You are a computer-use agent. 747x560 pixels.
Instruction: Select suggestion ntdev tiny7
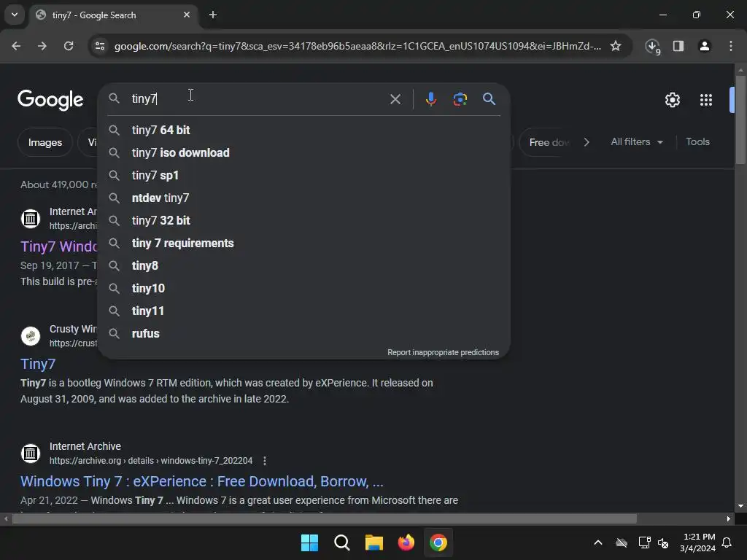[x=304, y=198]
